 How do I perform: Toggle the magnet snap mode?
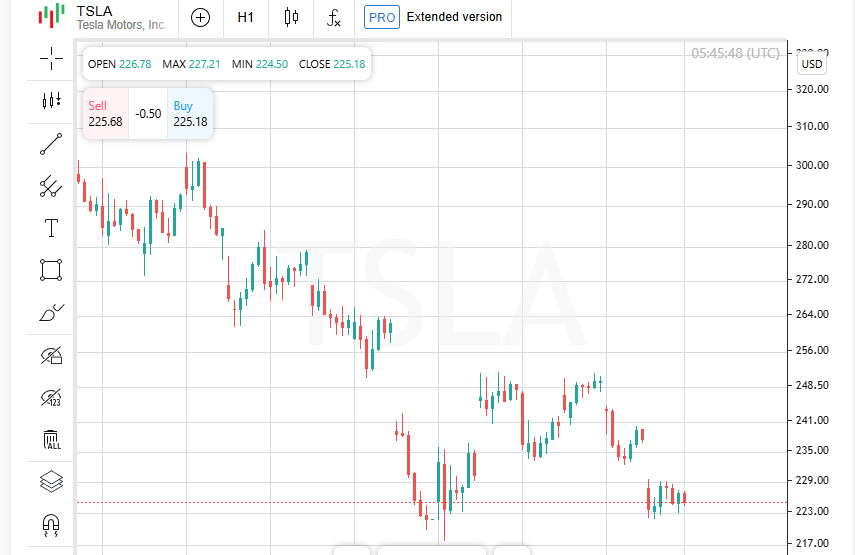tap(51, 524)
